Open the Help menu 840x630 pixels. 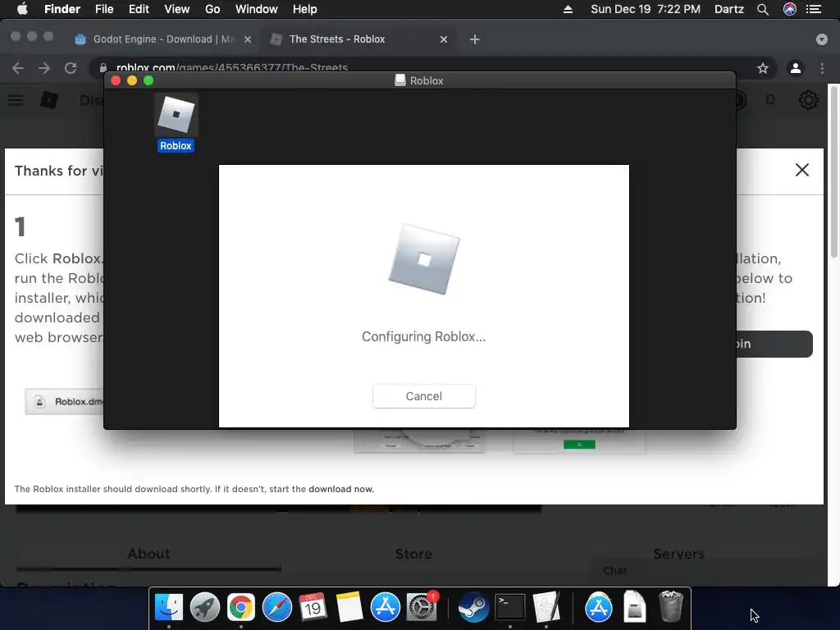pos(305,9)
